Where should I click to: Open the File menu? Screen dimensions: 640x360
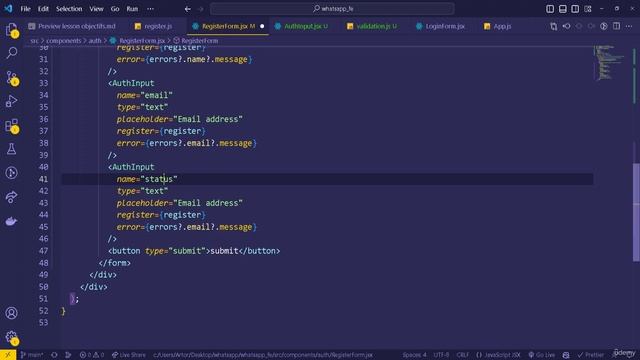click(25, 9)
